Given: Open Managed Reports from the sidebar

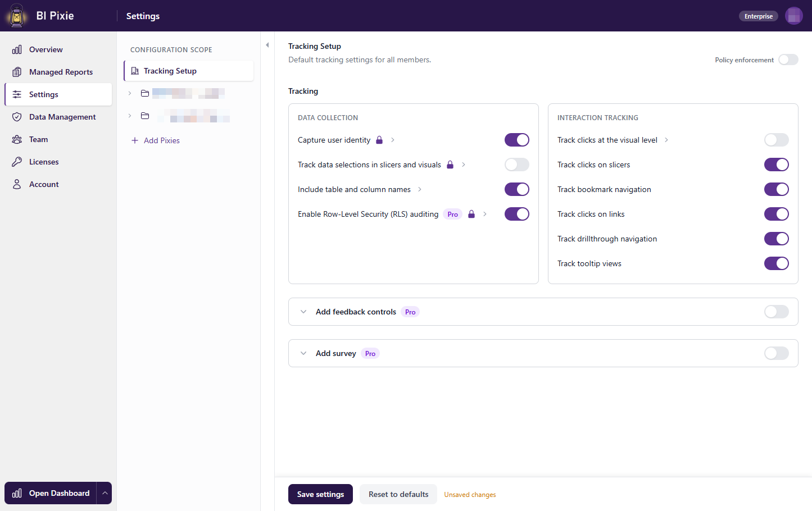Looking at the screenshot, I should click(x=16, y=72).
